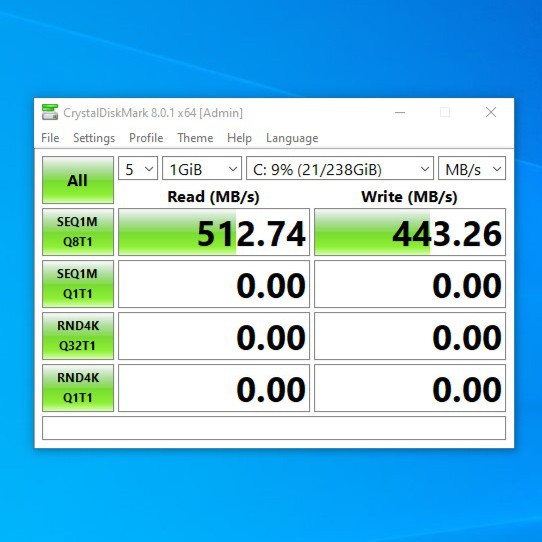Open the File menu
The image size is (542, 542).
50,138
